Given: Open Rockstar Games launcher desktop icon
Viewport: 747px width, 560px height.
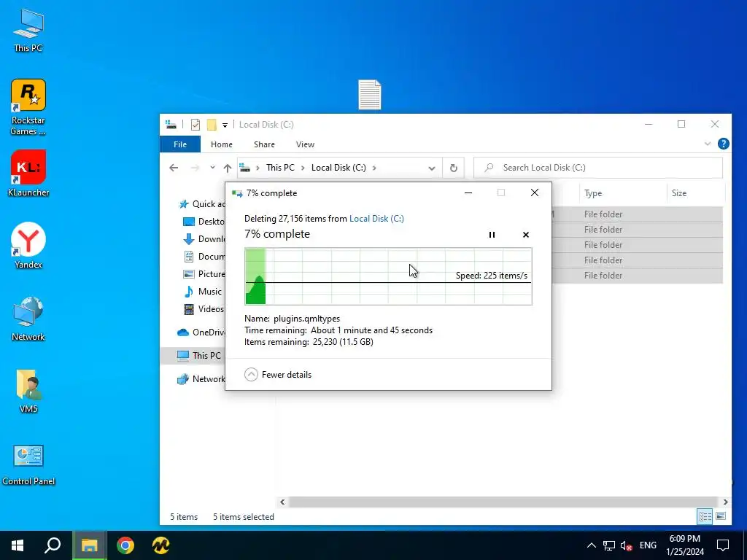Looking at the screenshot, I should click(x=28, y=106).
